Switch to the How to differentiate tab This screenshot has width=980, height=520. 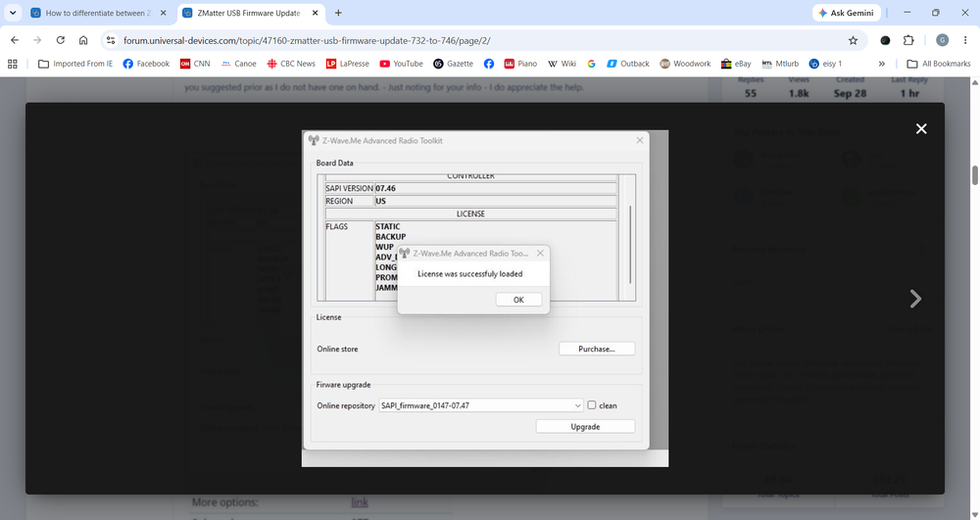[98, 13]
